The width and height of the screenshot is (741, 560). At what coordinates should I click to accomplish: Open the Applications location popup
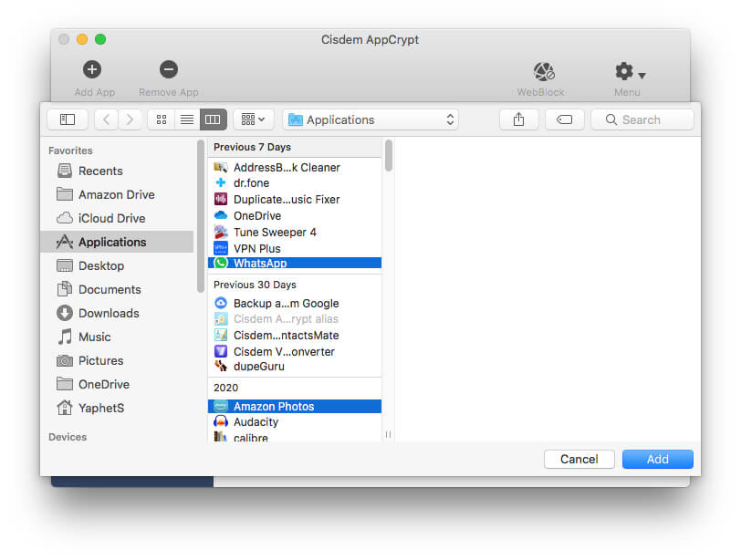pyautogui.click(x=370, y=119)
